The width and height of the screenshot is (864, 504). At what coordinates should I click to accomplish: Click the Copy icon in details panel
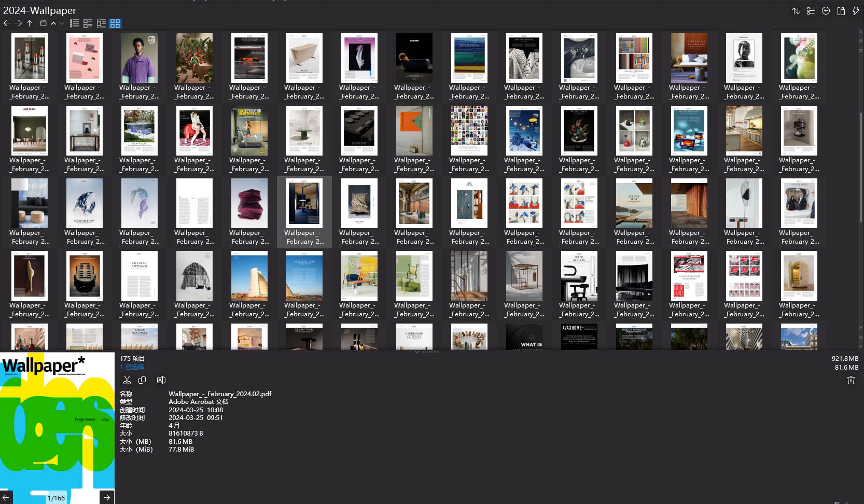coord(142,380)
